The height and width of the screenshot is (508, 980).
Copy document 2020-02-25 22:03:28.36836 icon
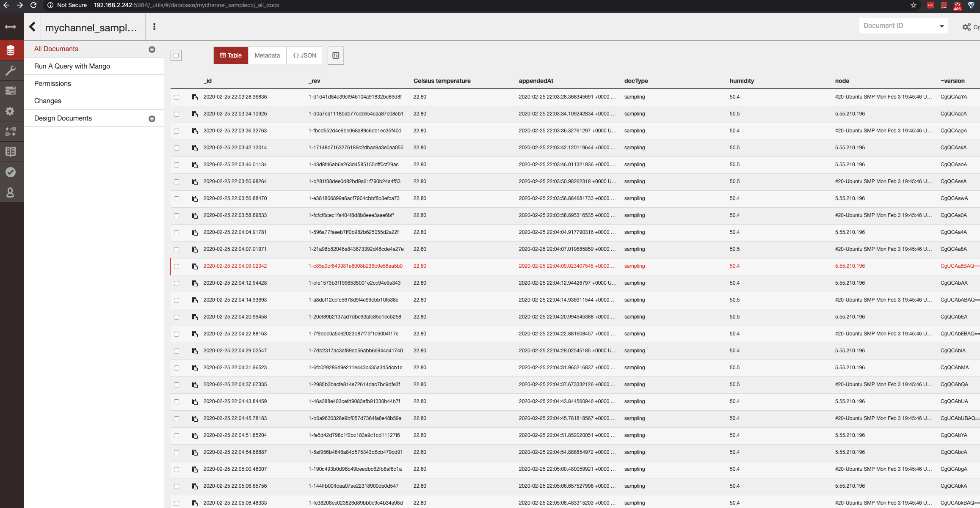(x=195, y=97)
